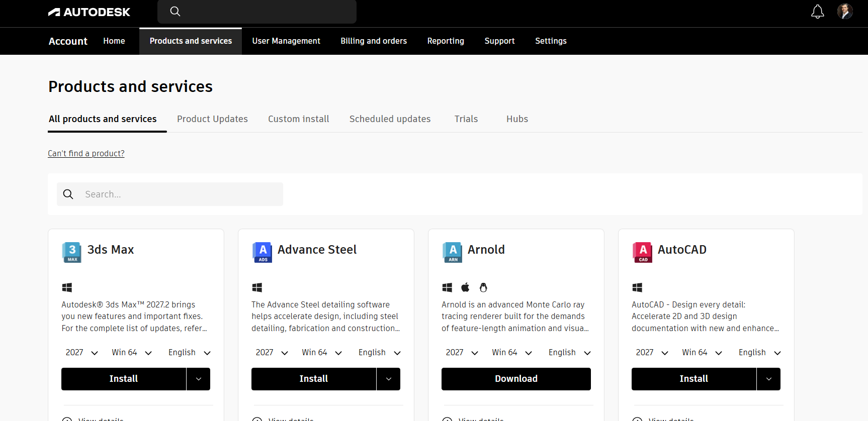Click Windows platform icon on 3ds Max card
868x421 pixels.
(x=67, y=287)
